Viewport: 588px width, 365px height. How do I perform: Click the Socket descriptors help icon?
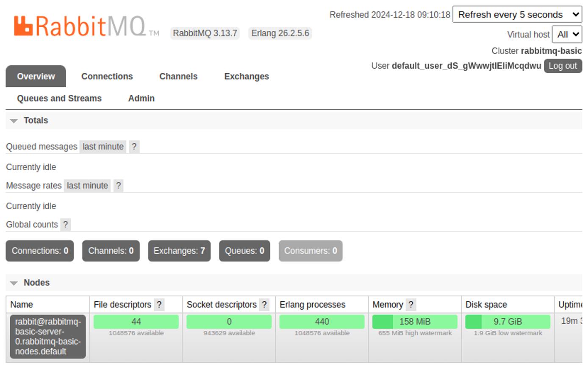pos(263,304)
